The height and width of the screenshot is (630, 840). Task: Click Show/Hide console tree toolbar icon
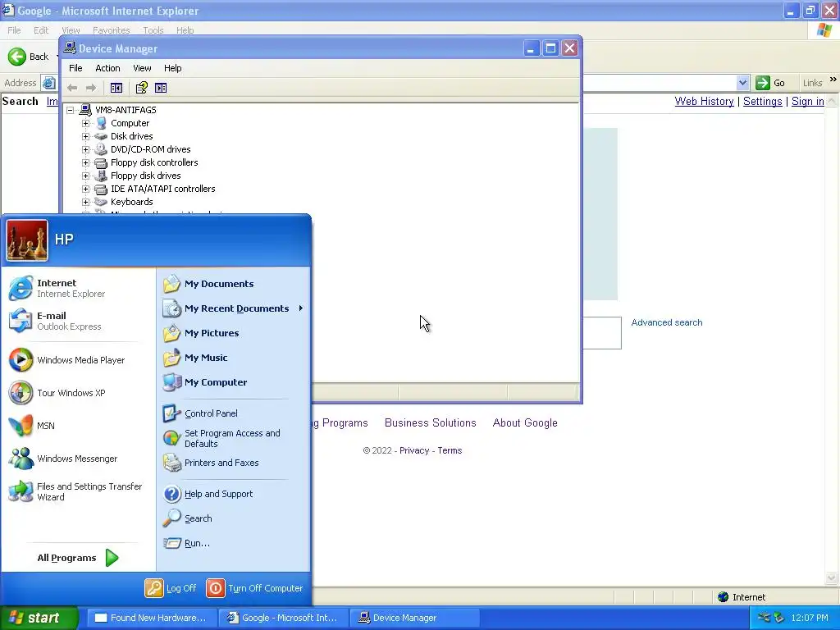[x=116, y=87]
